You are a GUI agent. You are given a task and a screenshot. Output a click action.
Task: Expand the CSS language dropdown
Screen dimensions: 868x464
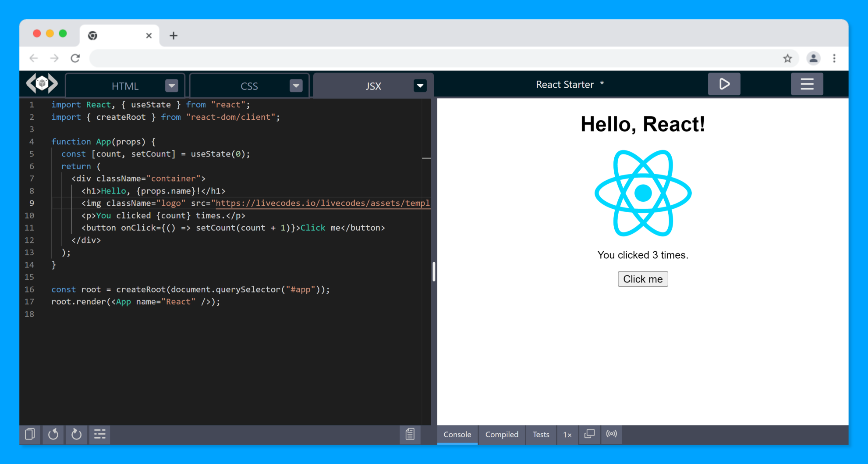pos(296,86)
